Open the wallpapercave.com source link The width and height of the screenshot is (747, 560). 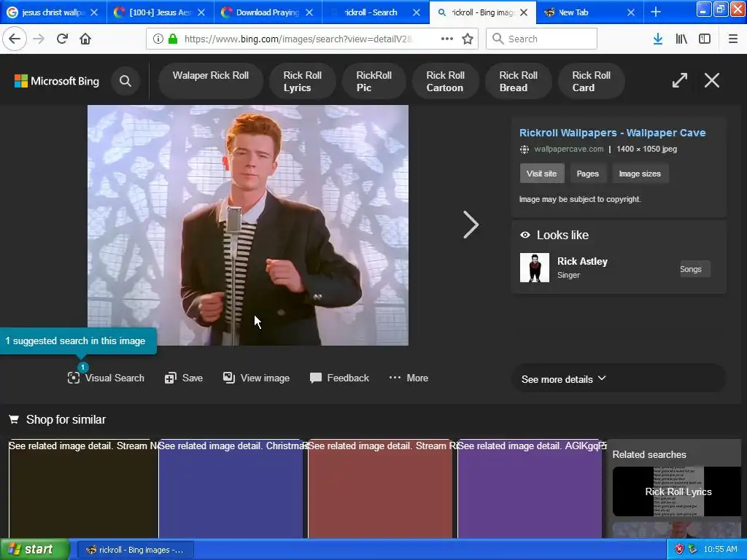click(x=568, y=149)
